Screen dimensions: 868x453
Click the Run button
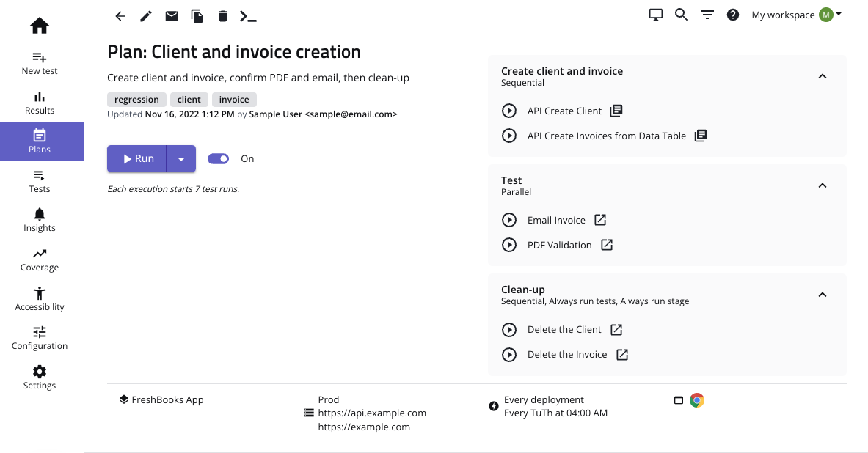[x=136, y=159]
